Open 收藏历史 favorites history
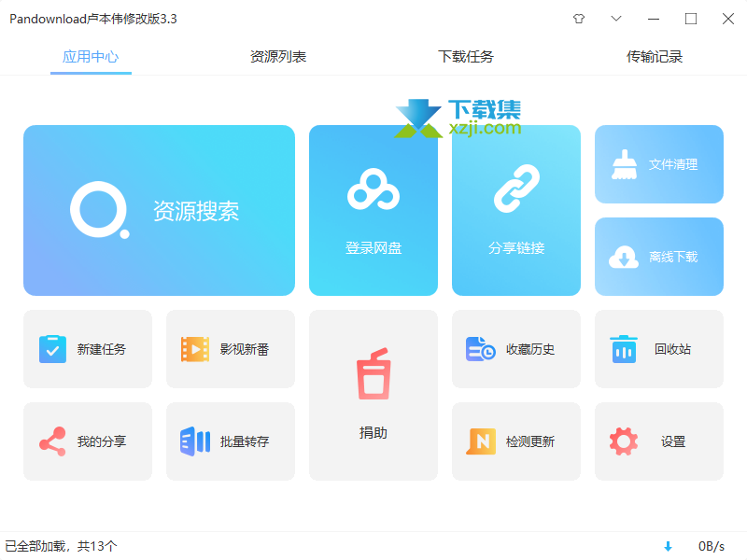 (516, 349)
